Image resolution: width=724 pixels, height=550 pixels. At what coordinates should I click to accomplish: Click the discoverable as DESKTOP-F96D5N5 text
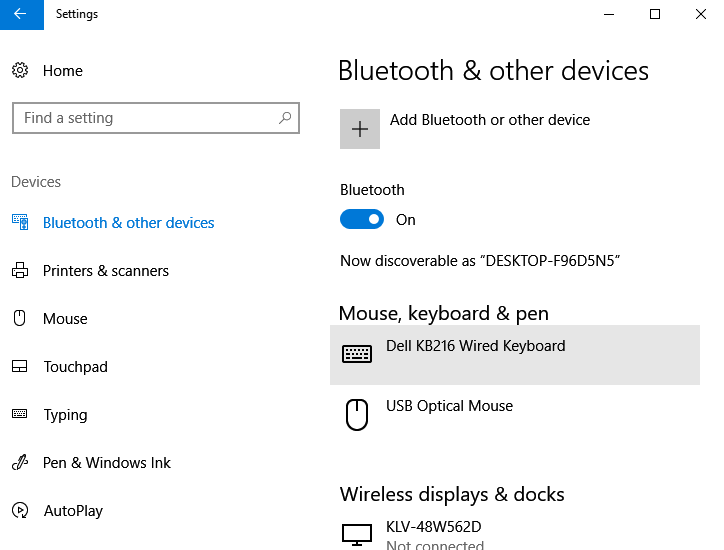click(480, 261)
